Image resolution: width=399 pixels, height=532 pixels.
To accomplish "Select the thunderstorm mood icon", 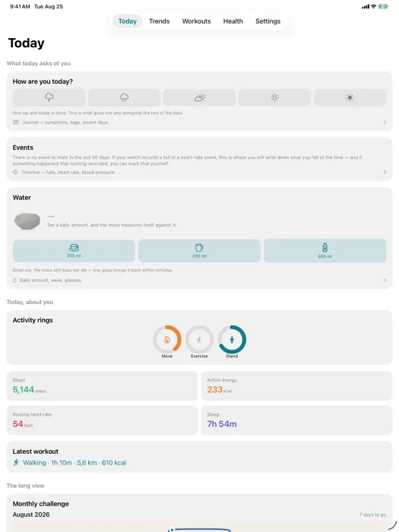I will point(49,98).
